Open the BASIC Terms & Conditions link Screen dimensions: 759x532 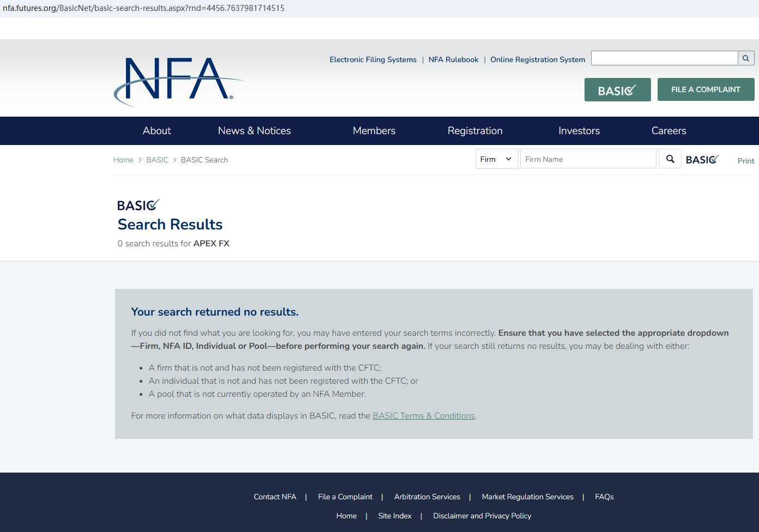tap(424, 416)
